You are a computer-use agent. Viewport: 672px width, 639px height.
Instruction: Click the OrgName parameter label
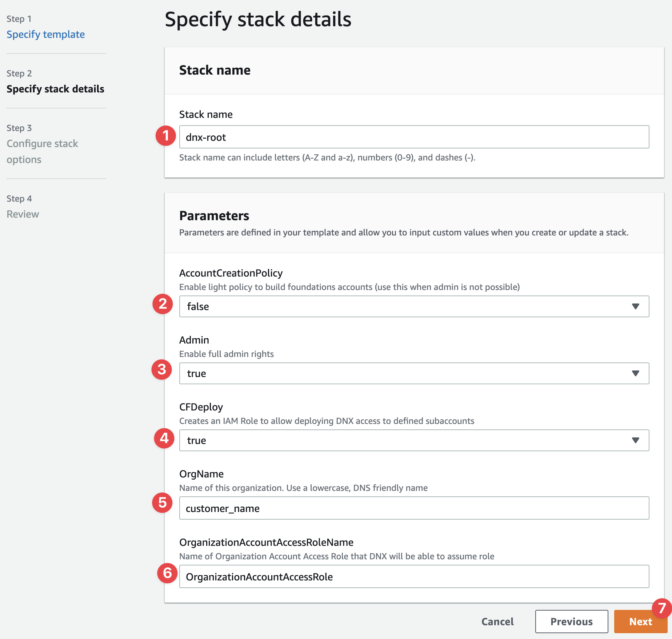pyautogui.click(x=201, y=474)
